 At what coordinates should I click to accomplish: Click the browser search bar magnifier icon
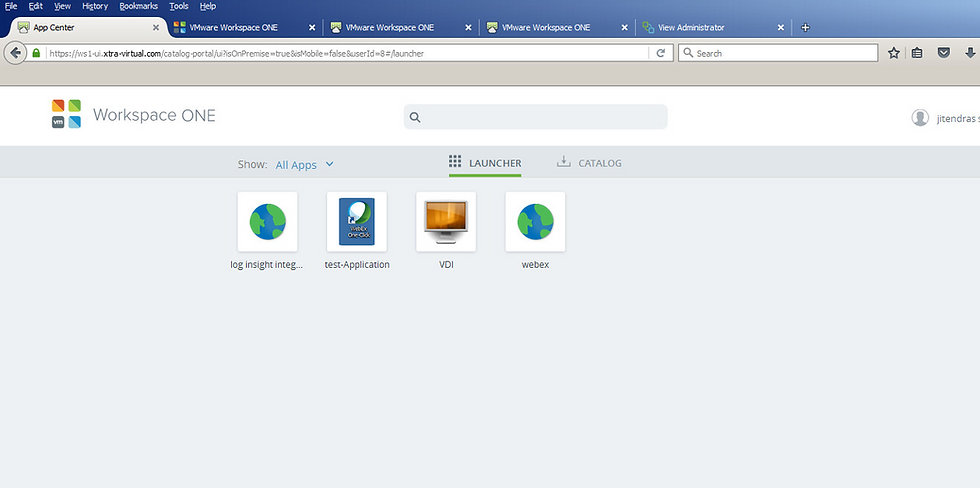click(688, 53)
